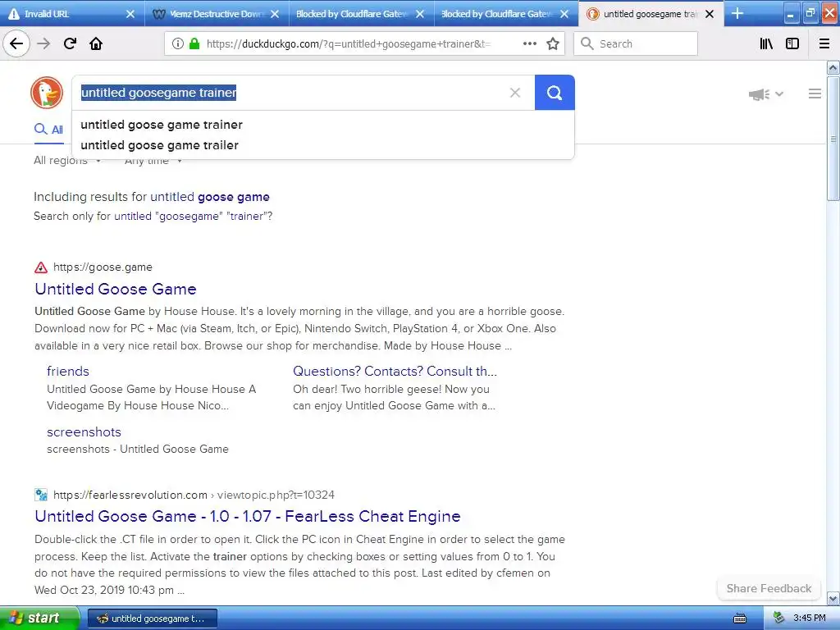Click the 3:45 PM taskbar clock
Screen dimensions: 840x630
coord(809,618)
